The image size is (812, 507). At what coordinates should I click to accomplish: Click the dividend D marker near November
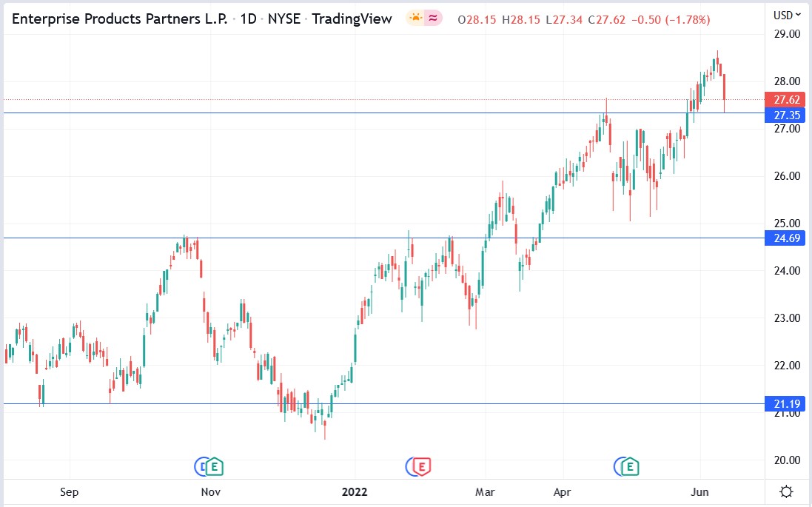point(200,467)
